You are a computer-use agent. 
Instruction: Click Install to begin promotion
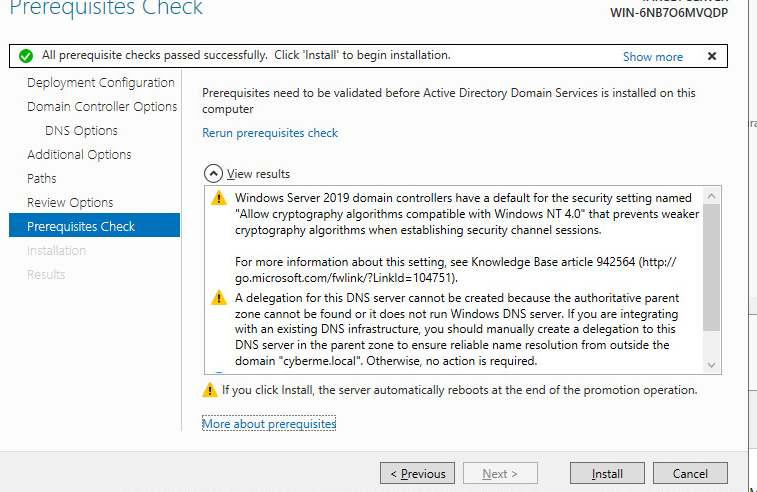607,474
